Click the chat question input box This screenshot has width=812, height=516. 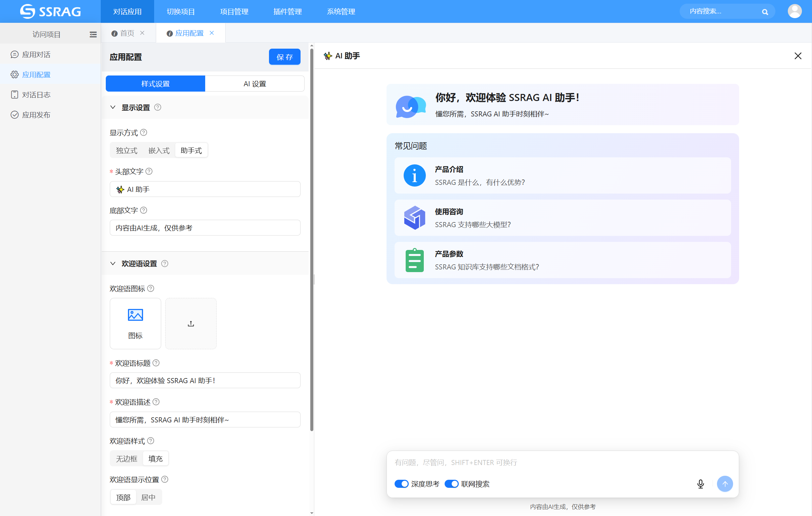pos(562,463)
